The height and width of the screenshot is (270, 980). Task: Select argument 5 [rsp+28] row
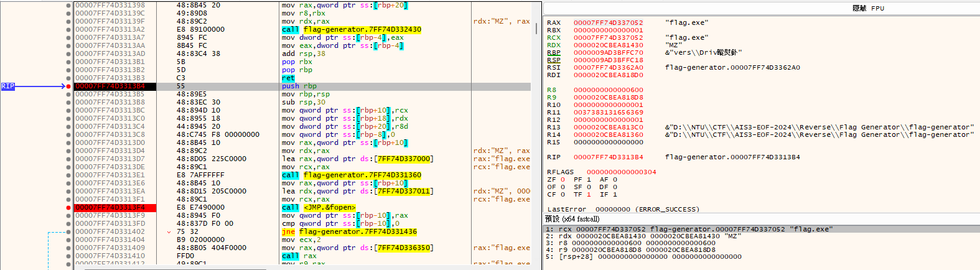point(762,256)
